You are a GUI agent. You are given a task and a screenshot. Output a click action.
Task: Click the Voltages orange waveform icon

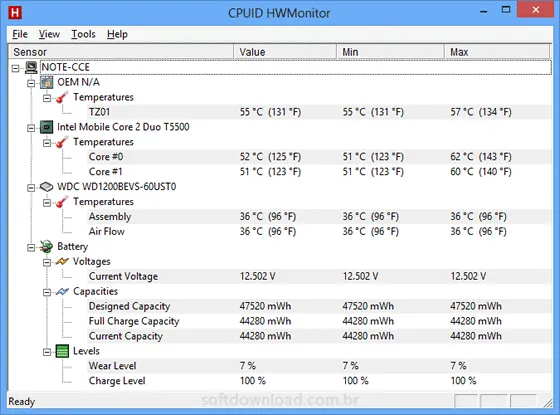62,262
